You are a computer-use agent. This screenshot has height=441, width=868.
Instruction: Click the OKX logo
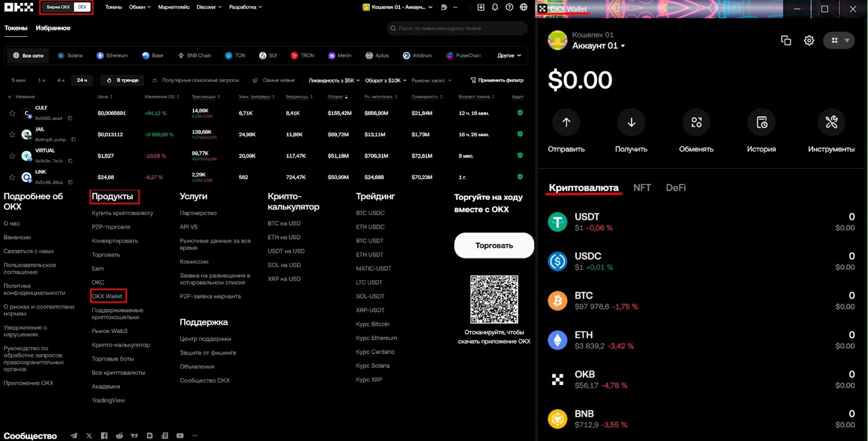point(18,7)
